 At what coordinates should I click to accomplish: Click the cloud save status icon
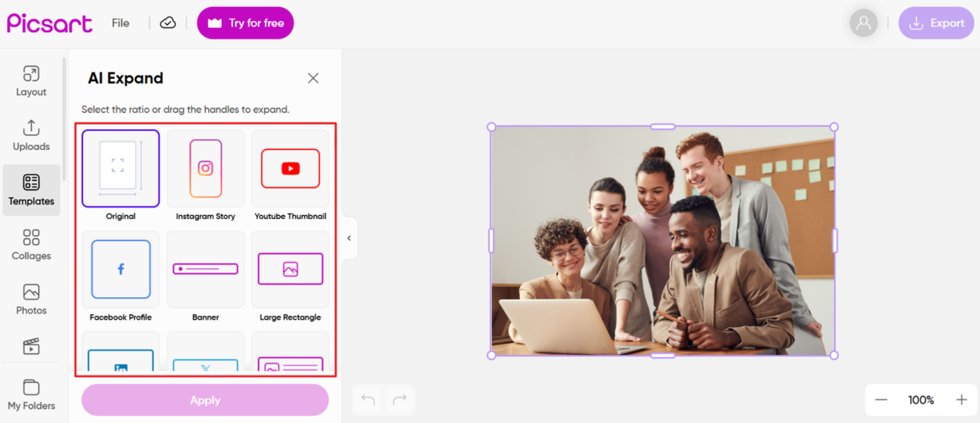click(167, 23)
